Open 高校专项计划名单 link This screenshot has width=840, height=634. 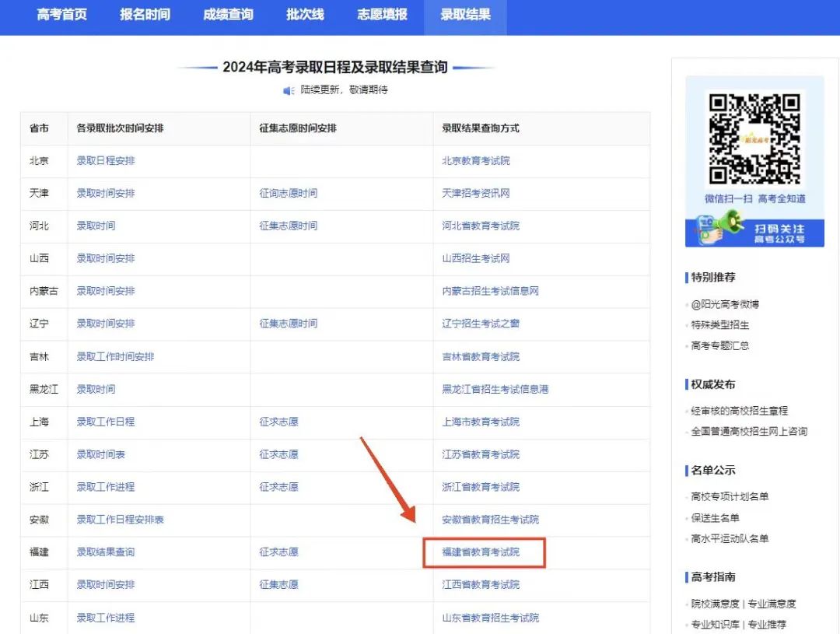coord(730,497)
